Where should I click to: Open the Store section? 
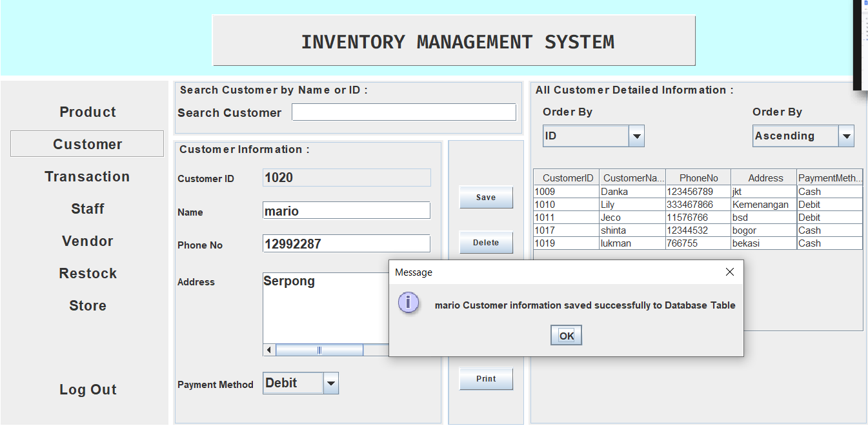pos(88,305)
